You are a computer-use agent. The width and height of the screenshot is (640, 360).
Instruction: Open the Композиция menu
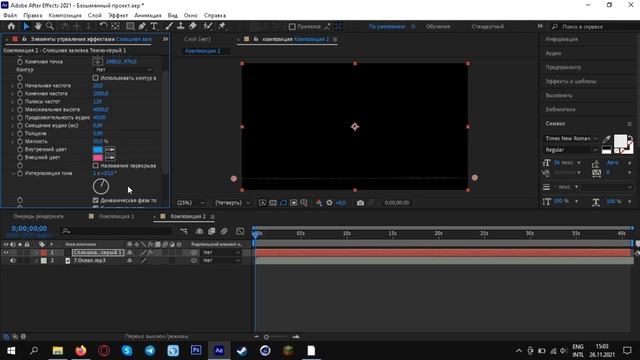[65, 15]
